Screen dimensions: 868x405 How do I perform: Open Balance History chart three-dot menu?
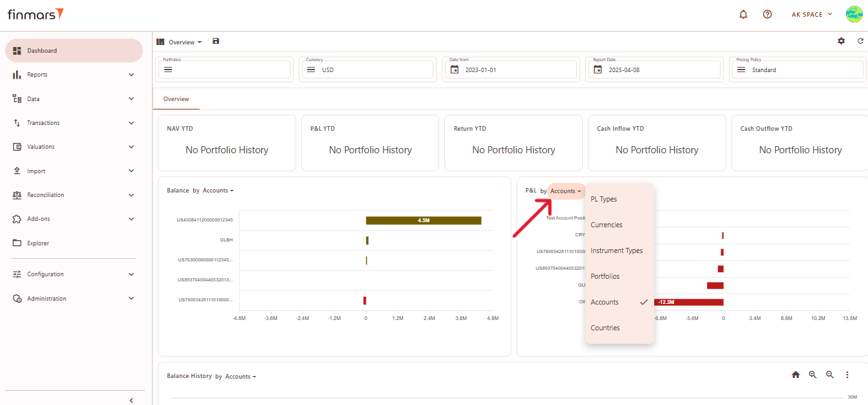[x=847, y=375]
